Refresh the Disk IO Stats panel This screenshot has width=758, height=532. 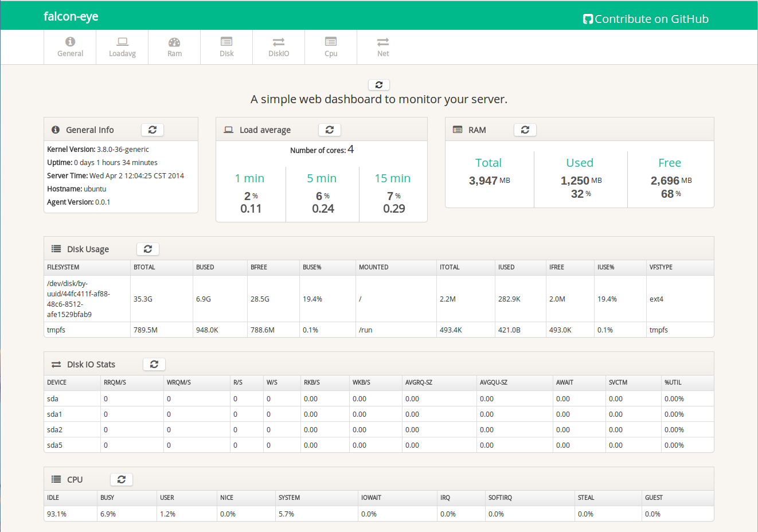pos(154,365)
